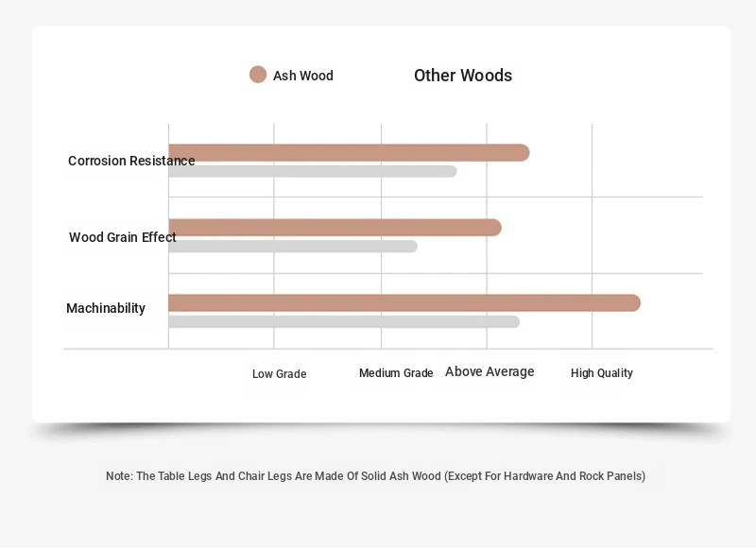Click the gray Corrosion Resistance bar
This screenshot has width=756, height=550.
tap(313, 171)
